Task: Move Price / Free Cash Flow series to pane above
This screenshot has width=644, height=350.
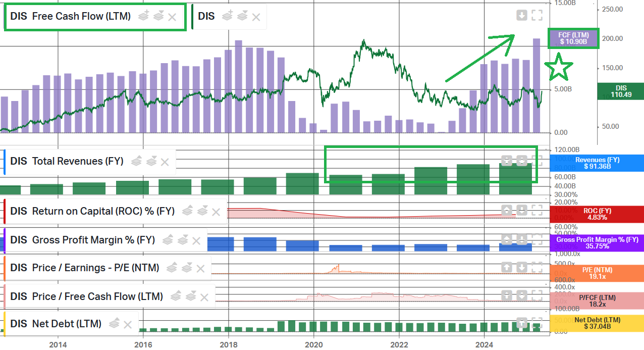Action: [176, 296]
